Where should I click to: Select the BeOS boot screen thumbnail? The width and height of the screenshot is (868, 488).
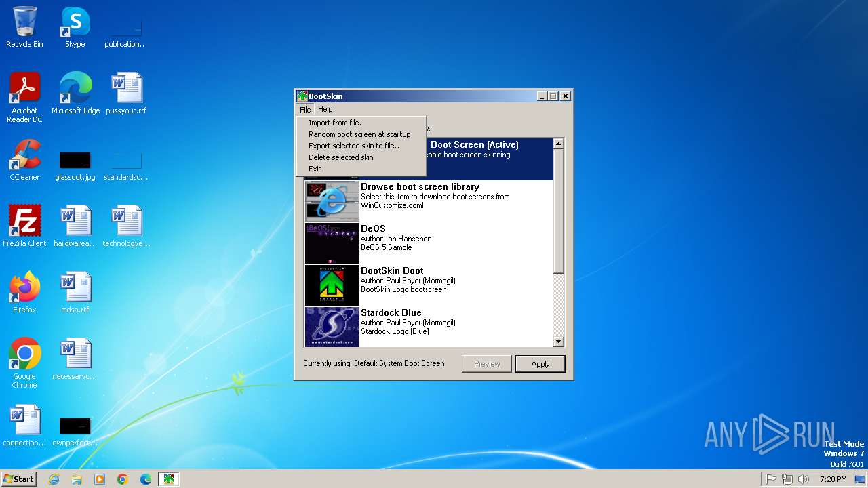pos(332,243)
